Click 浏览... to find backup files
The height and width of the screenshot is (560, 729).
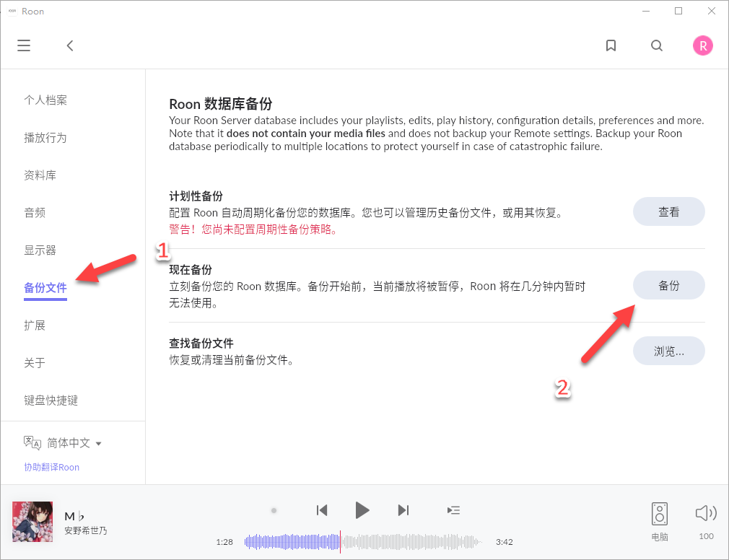click(x=668, y=351)
